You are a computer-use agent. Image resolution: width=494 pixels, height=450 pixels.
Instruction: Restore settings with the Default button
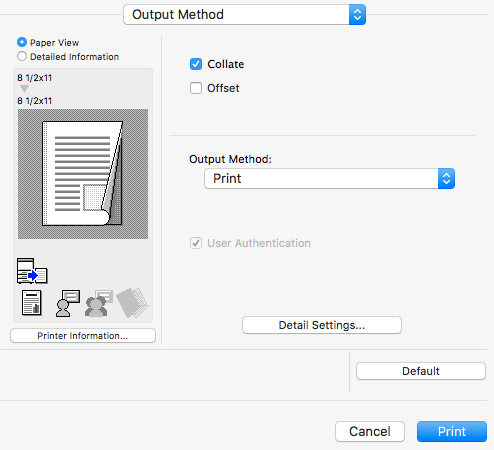(421, 371)
